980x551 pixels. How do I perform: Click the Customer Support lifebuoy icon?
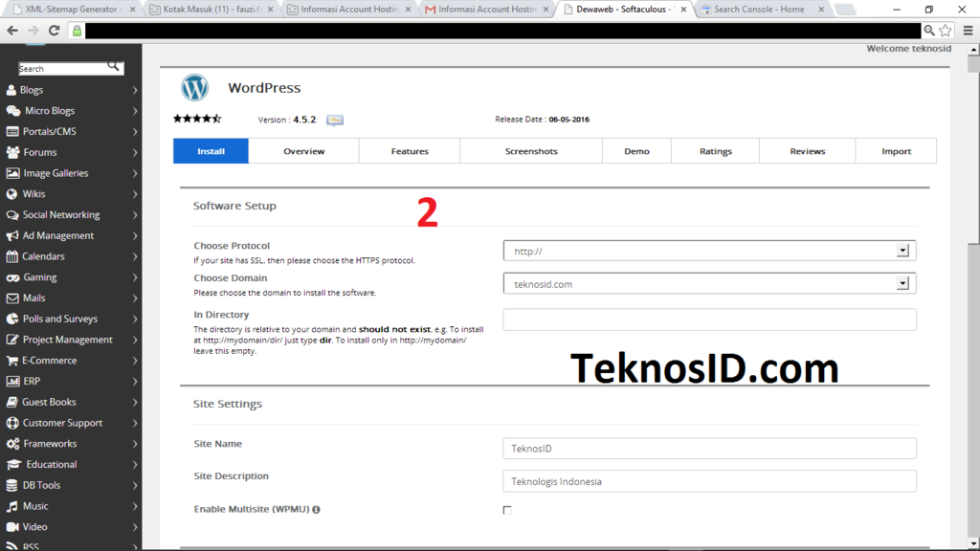pos(12,423)
